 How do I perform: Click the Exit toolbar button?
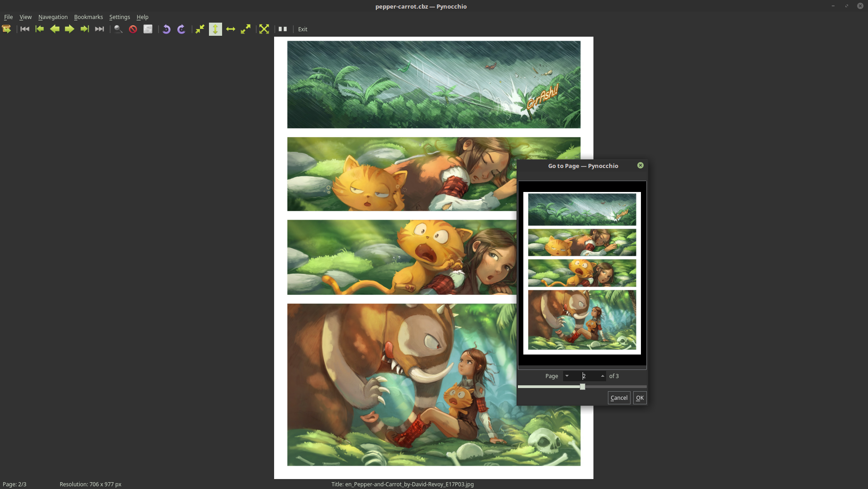303,29
